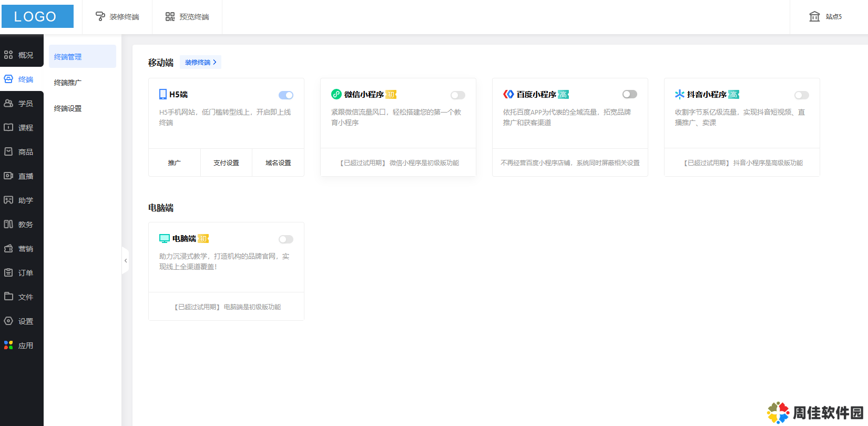The image size is (868, 426).
Task: Click the 商品 bag icon in sidebar
Action: (x=8, y=151)
